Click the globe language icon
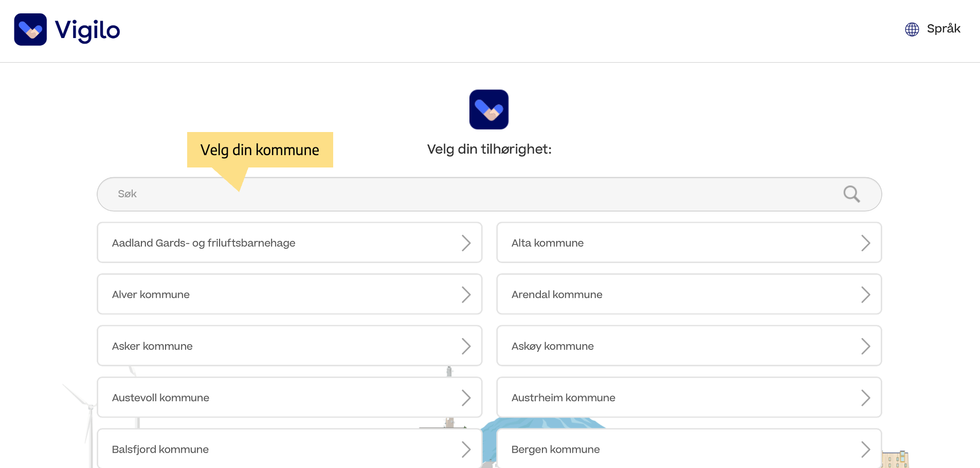The image size is (980, 468). pyautogui.click(x=912, y=29)
